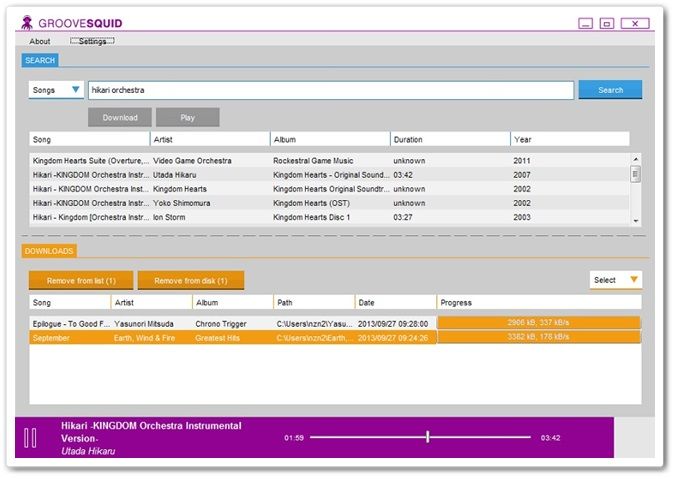Minimize the GrooveSquid window
The image size is (676, 479).
pyautogui.click(x=585, y=23)
